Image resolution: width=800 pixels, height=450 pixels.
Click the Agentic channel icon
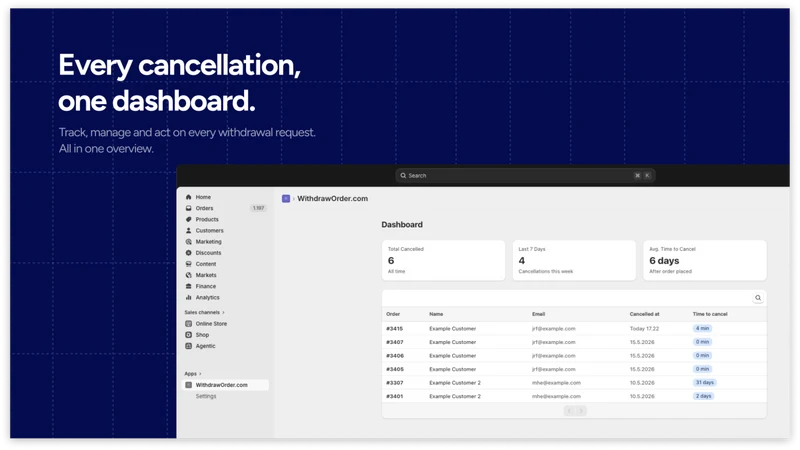188,346
